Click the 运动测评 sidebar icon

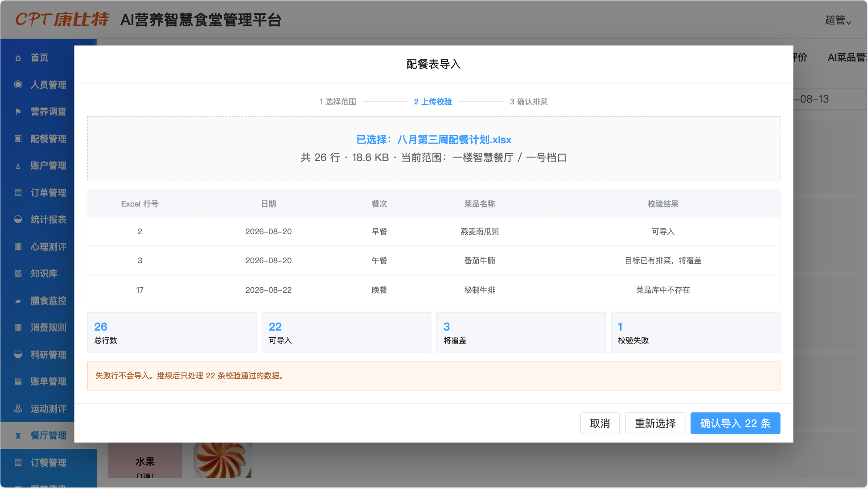[x=18, y=408]
